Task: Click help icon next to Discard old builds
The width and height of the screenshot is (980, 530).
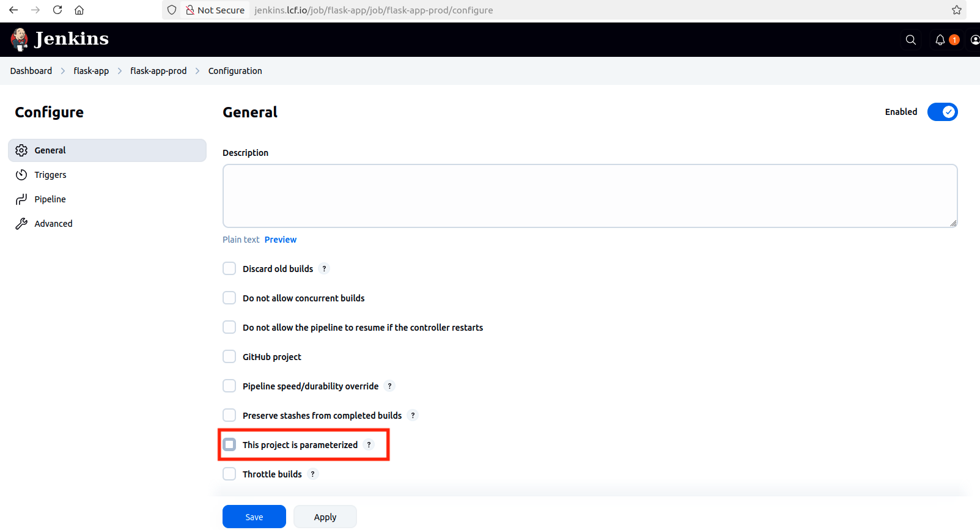Action: (x=324, y=269)
